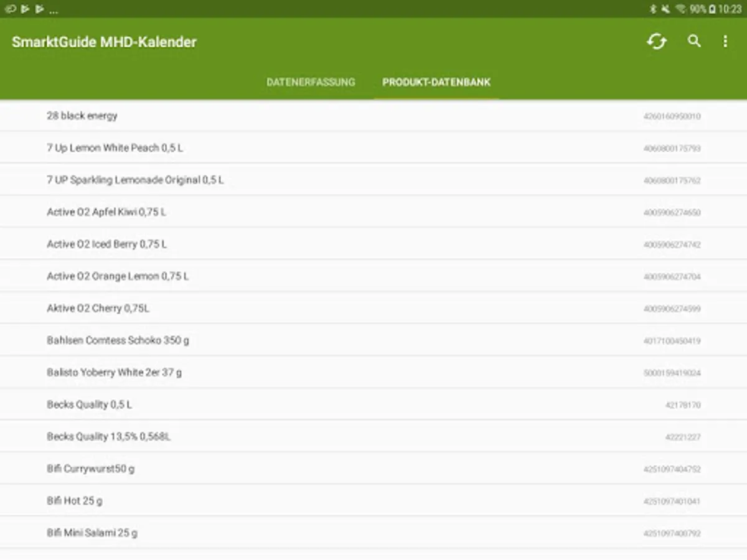Click barcode number 42178170

(683, 405)
